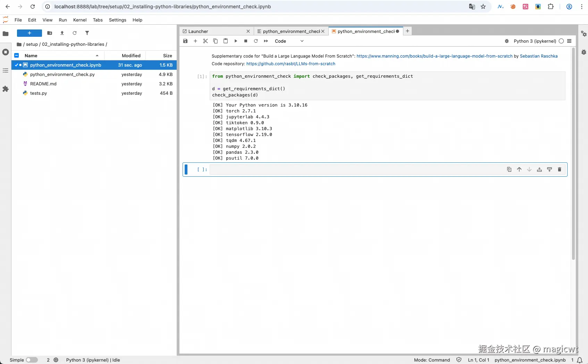Screen dimensions: 588x364
Task: Open the Kernel menu
Action: tap(80, 20)
